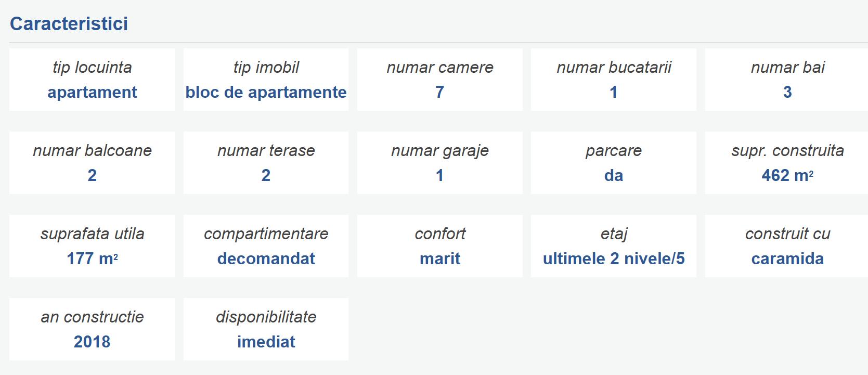Click the 'numar terase' label

(x=266, y=150)
